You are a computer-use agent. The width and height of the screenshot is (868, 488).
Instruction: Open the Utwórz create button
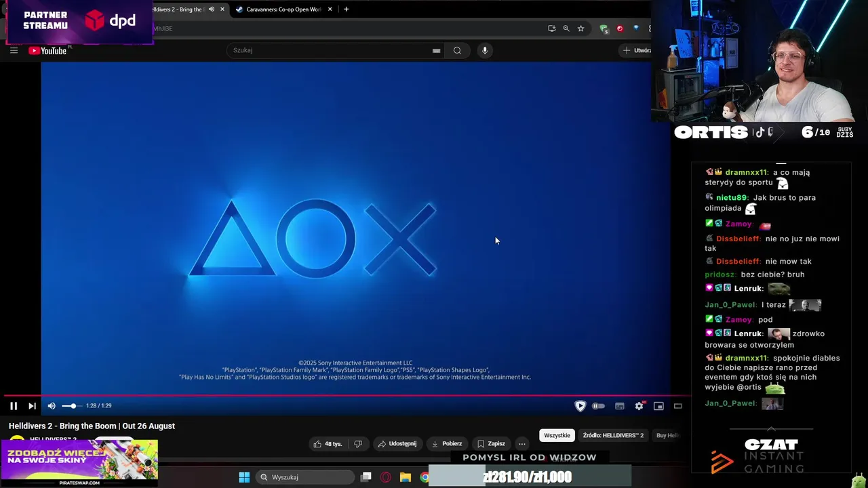636,50
